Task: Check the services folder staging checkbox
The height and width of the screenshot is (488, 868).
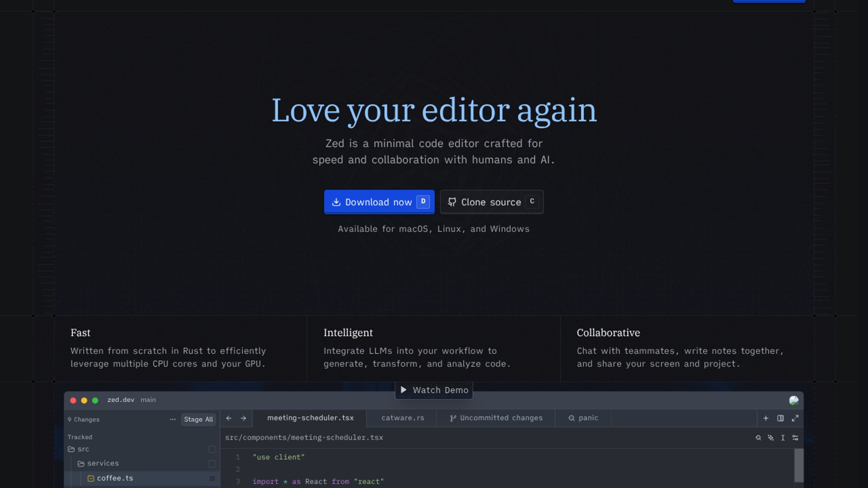Action: tap(212, 464)
